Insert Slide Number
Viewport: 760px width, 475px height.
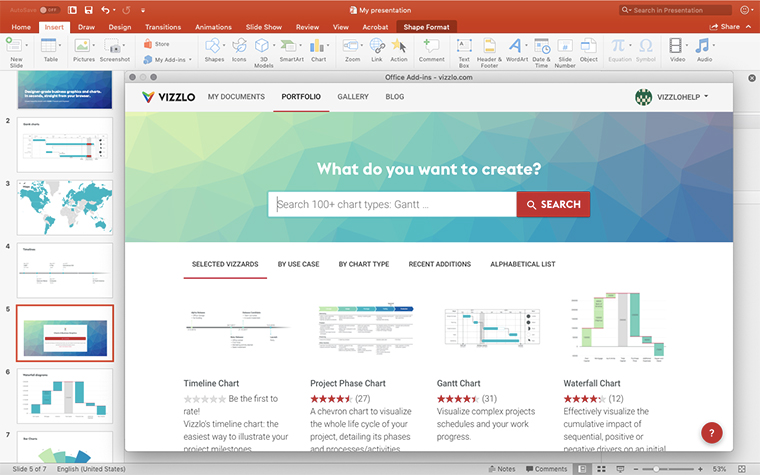[565, 46]
